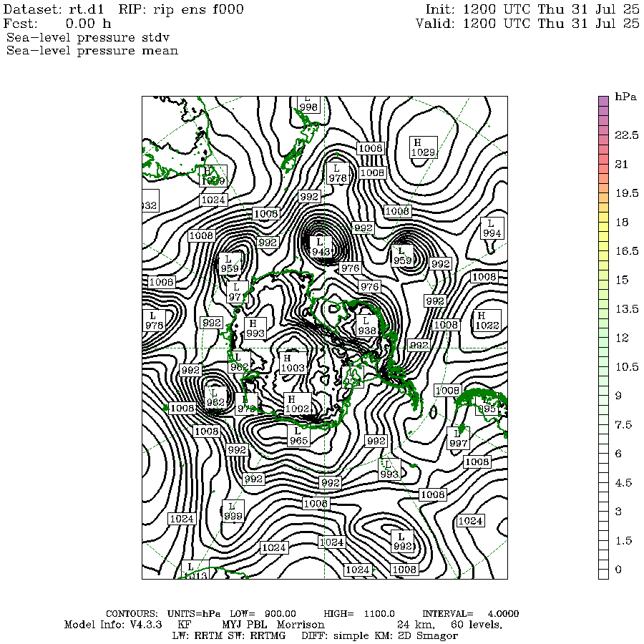Click the purple top swatch of the color scale
Screen dimensions: 644x644
pyautogui.click(x=603, y=101)
